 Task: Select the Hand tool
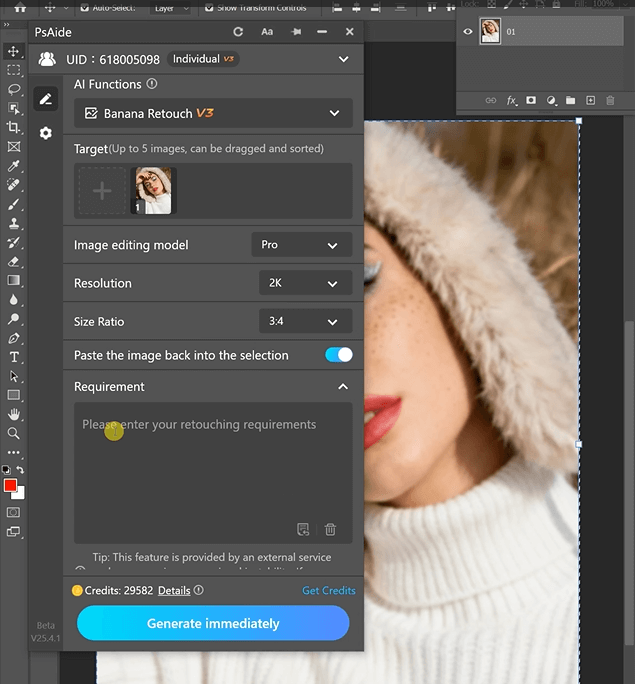14,414
